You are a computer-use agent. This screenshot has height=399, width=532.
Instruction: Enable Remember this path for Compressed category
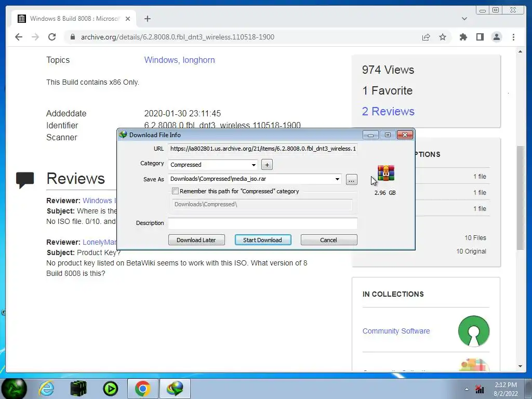click(176, 191)
